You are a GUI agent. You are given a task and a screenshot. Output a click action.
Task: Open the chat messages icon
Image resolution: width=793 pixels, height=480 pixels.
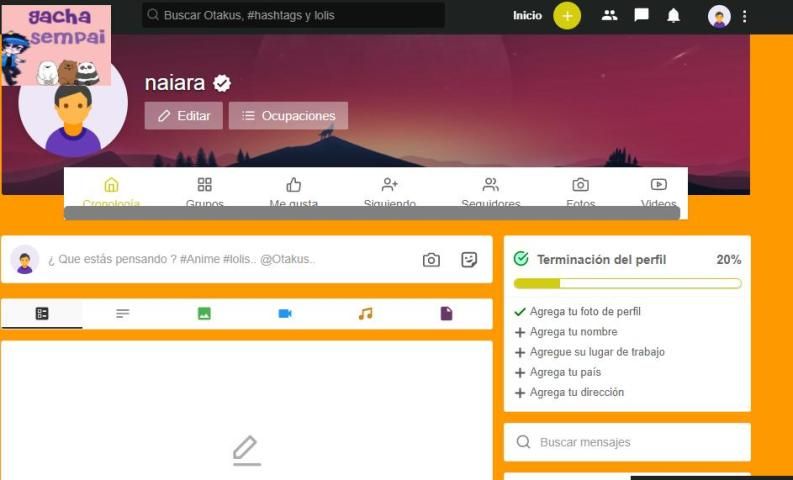coord(641,16)
